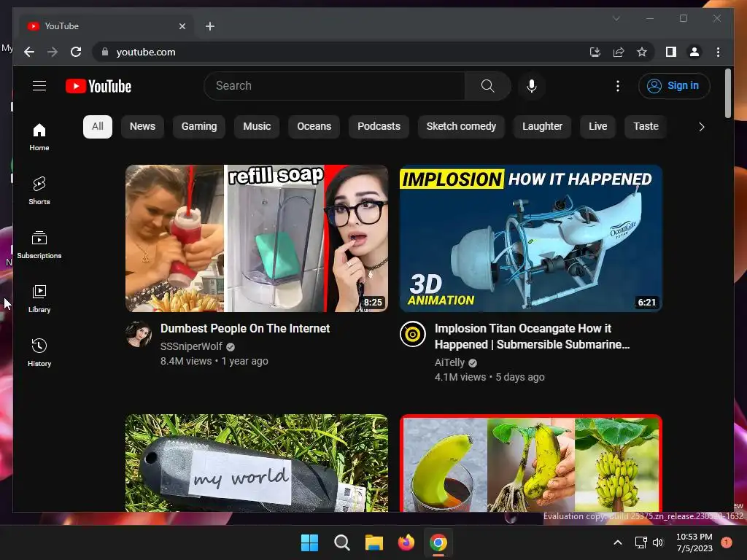
Task: Open SSSniperWolf channel avatar
Action: coord(139,334)
